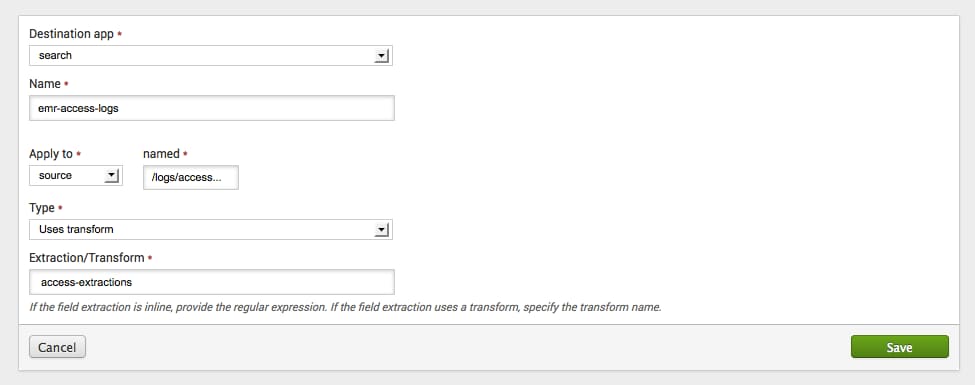Open the Destination app dropdown showing search
Screen dimensions: 975x385
pos(211,55)
